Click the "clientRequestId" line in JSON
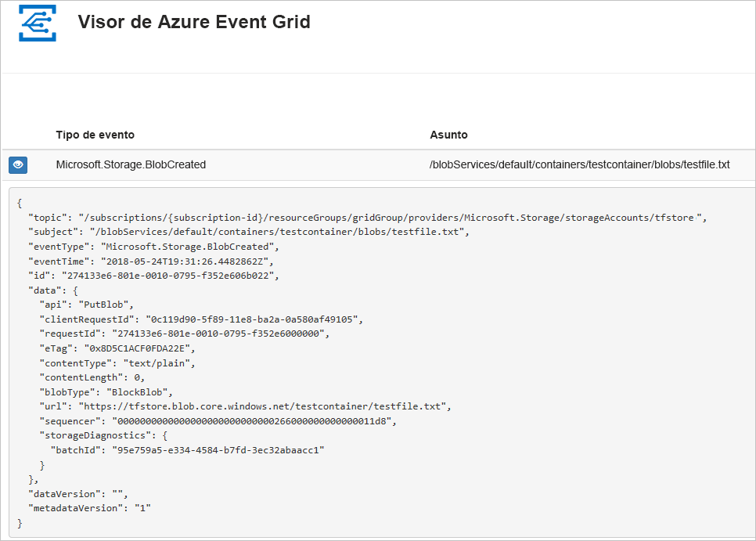The height and width of the screenshot is (541, 756). tap(201, 319)
